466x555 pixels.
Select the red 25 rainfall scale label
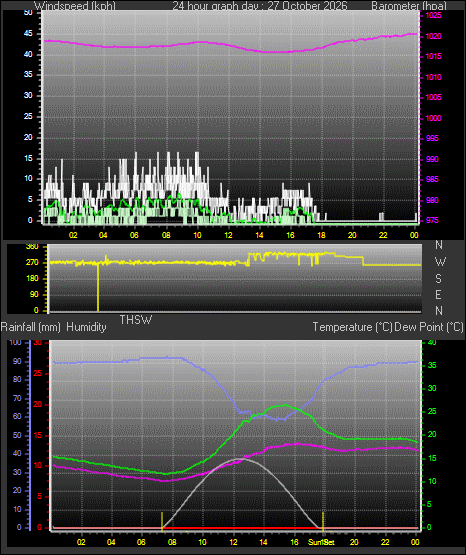click(38, 374)
